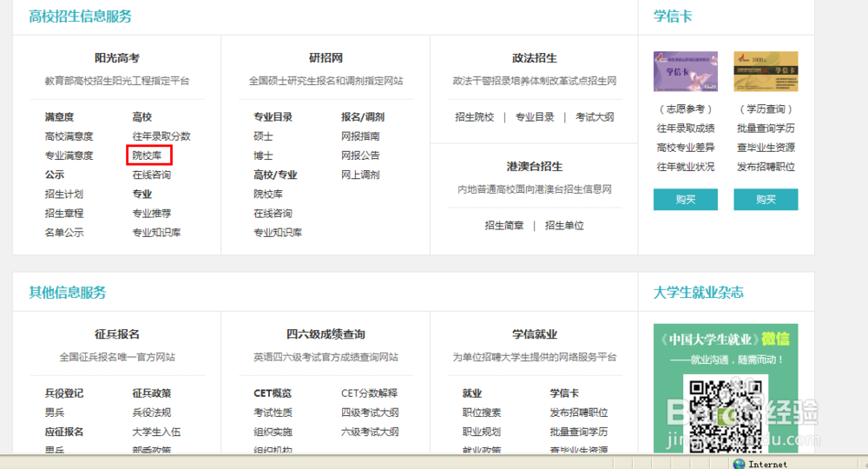
Task: Click 考试大纲 under 政法招生
Action: (594, 117)
